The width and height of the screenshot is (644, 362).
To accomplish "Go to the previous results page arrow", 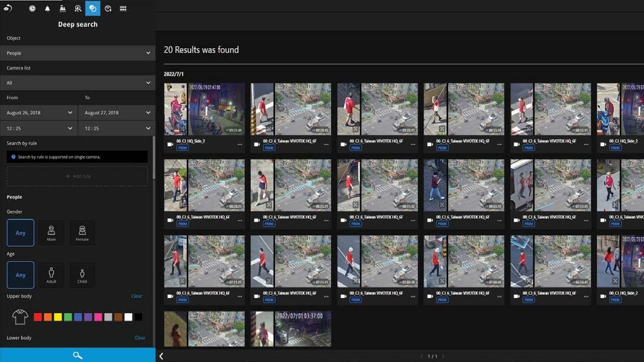I will (x=422, y=356).
